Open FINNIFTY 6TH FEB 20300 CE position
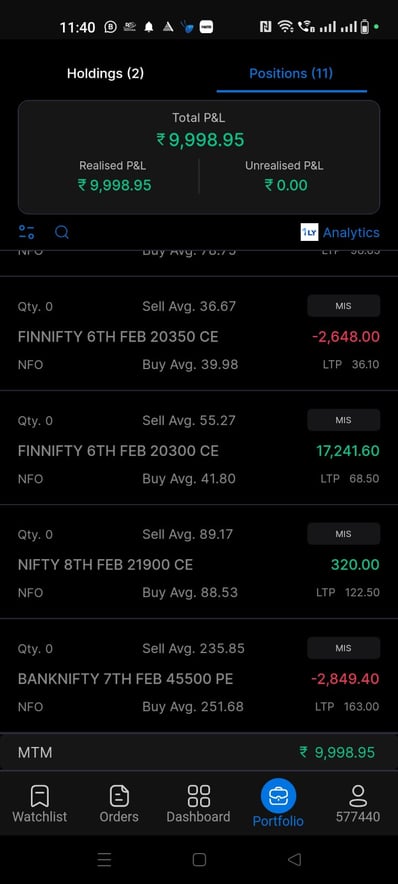The width and height of the screenshot is (398, 884). [x=199, y=448]
